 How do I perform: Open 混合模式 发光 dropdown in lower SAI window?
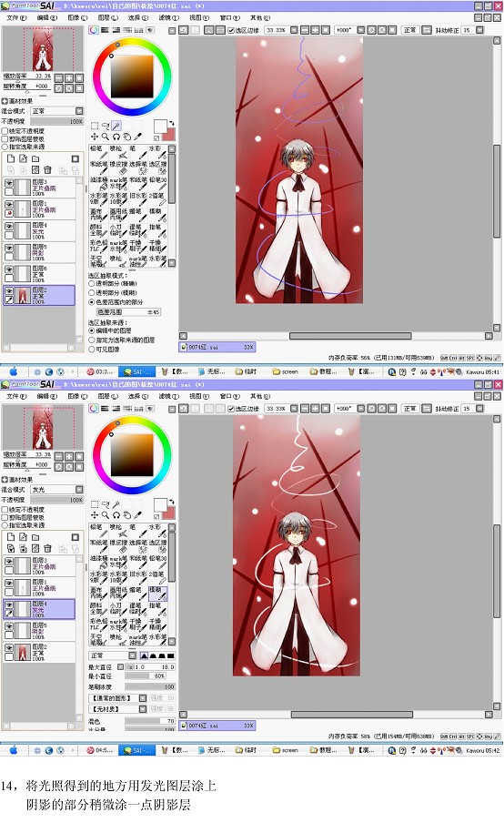(x=56, y=489)
